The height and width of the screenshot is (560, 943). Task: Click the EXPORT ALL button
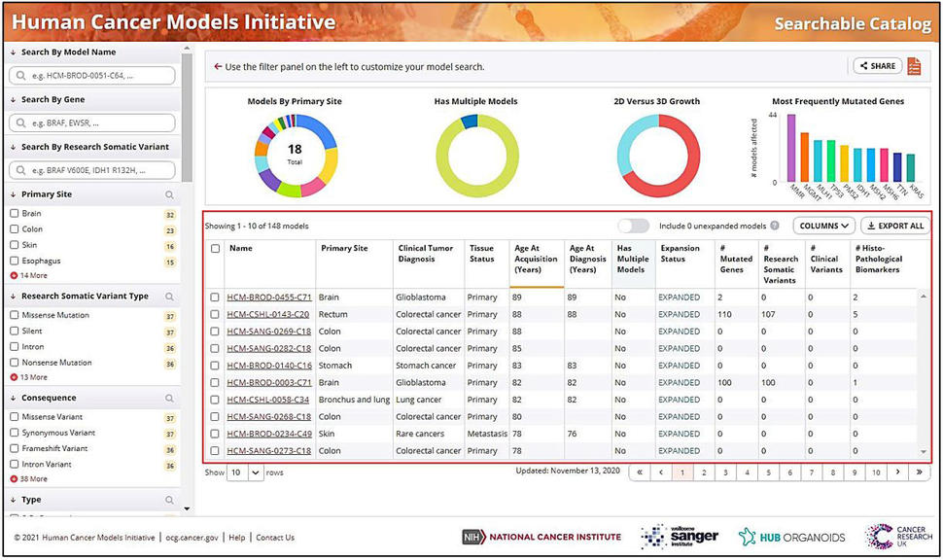892,226
